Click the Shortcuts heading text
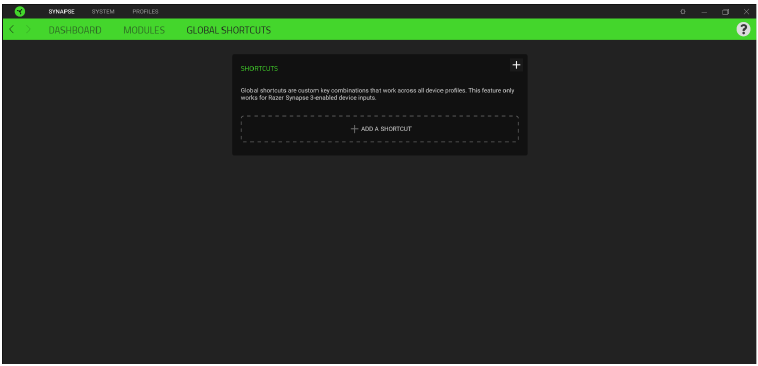Image resolution: width=758 pixels, height=366 pixels. [x=259, y=69]
